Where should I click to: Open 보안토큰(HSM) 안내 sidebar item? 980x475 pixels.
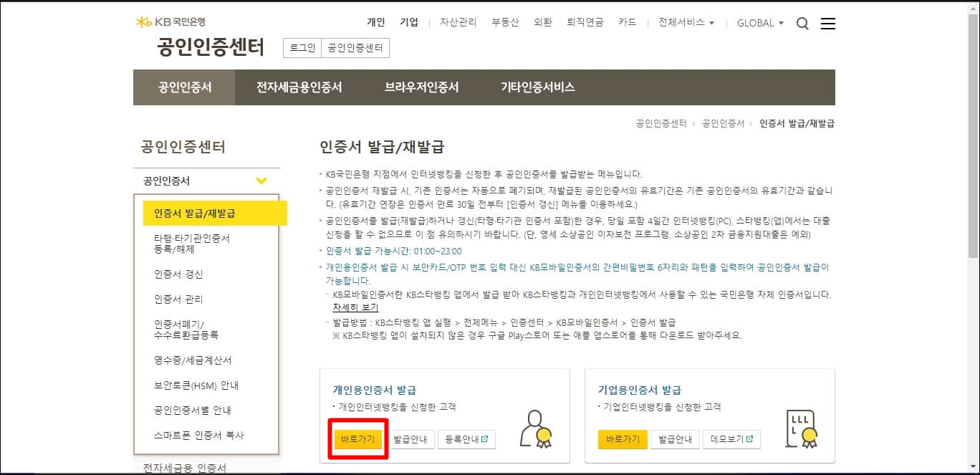click(x=196, y=385)
